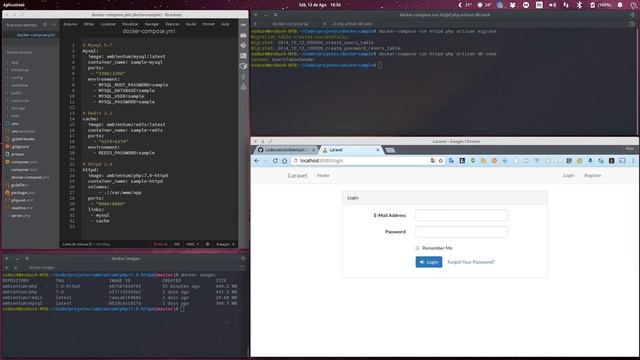Open the Editar menu in Brackets
This screenshot has width=640, height=360.
coord(89,24)
